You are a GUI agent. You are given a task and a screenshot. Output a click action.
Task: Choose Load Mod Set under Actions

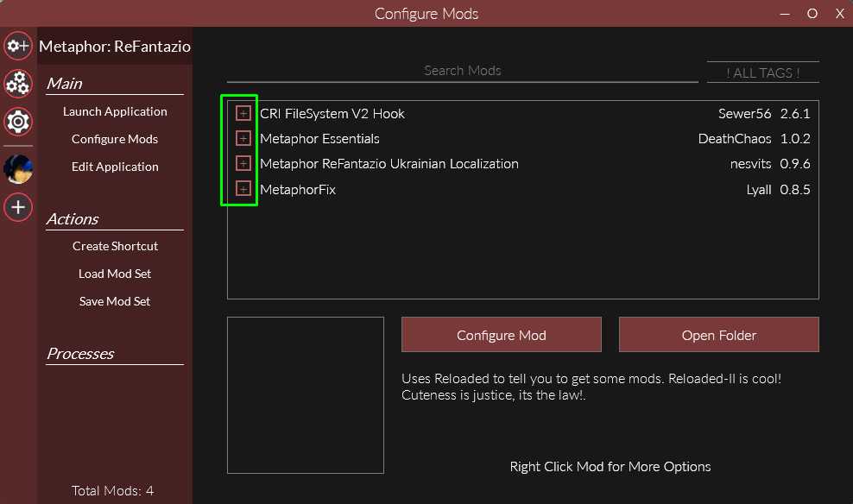[x=115, y=274]
